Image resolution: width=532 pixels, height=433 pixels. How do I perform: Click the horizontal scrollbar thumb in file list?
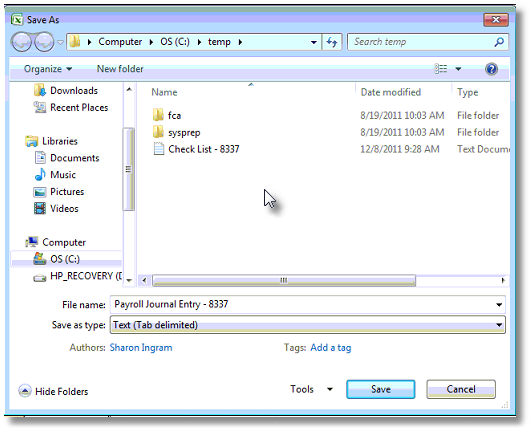(284, 280)
